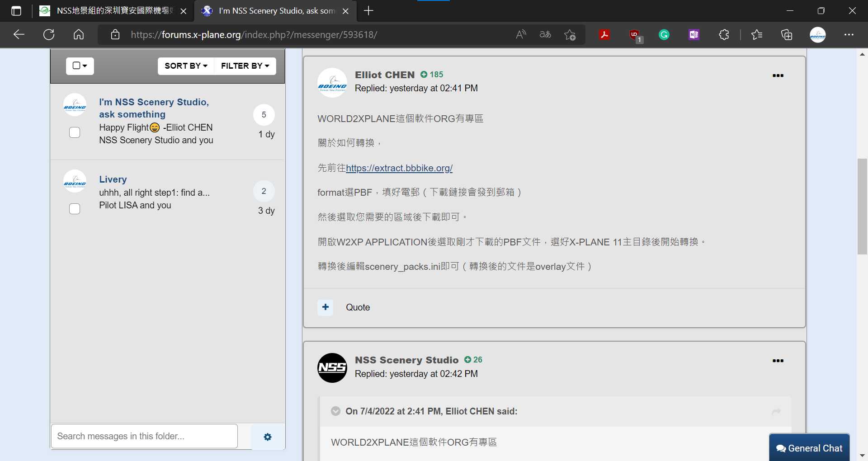
Task: Click Elliot CHEN's Boeing avatar
Action: point(332,83)
